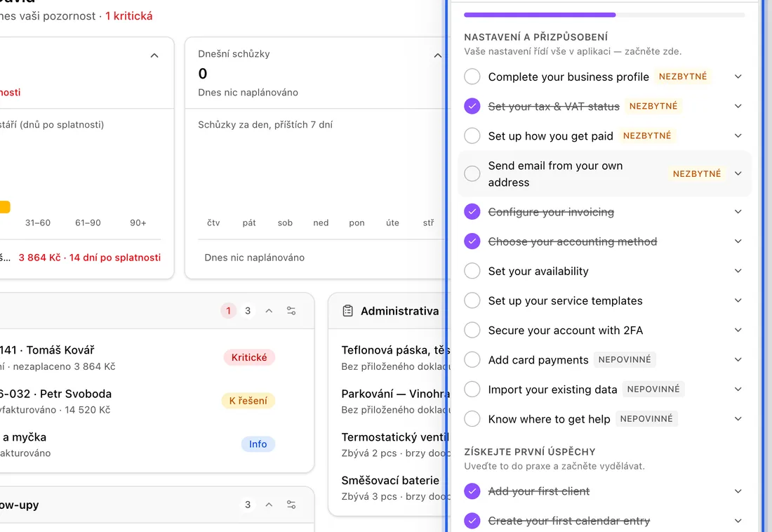Screen dimensions: 772x532
Task: Tick the Complete your business profile circle
Action: pos(472,77)
